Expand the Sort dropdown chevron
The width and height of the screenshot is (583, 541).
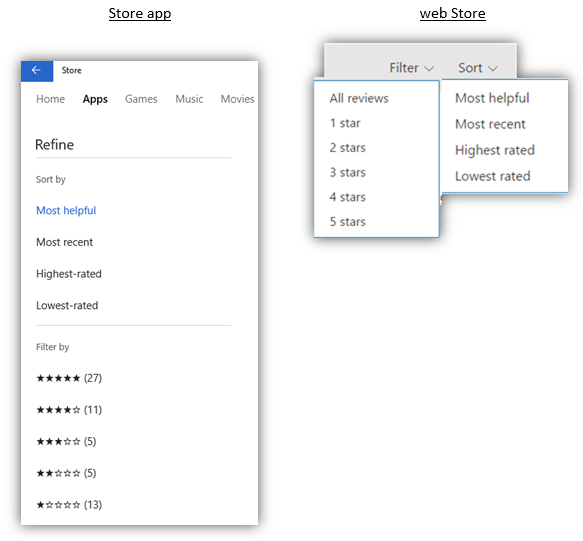tap(493, 69)
